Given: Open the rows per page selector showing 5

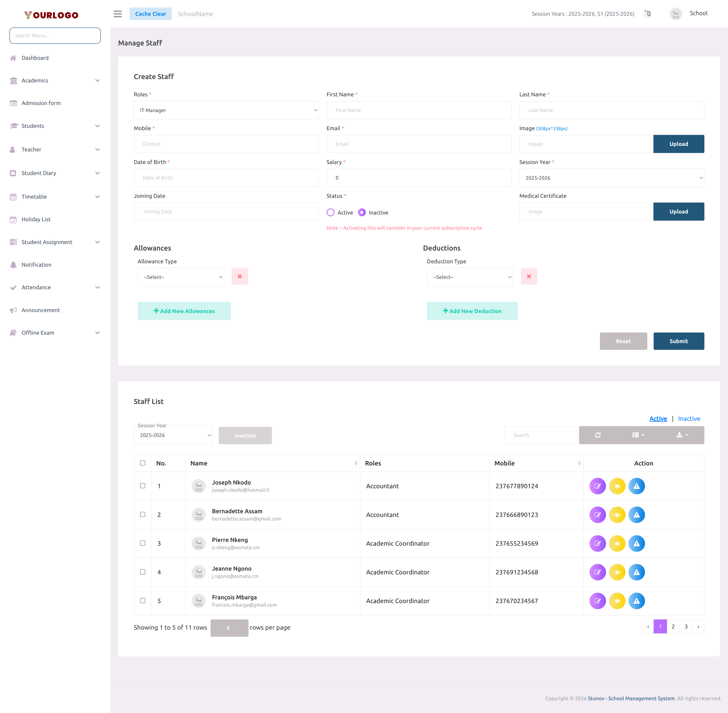Looking at the screenshot, I should pyautogui.click(x=229, y=628).
